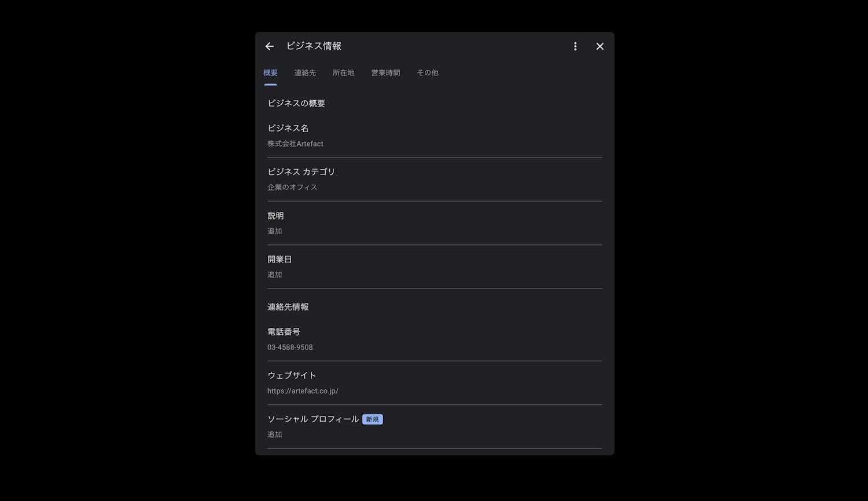The height and width of the screenshot is (501, 868).
Task: Open the 所在地 tab
Action: (x=343, y=72)
